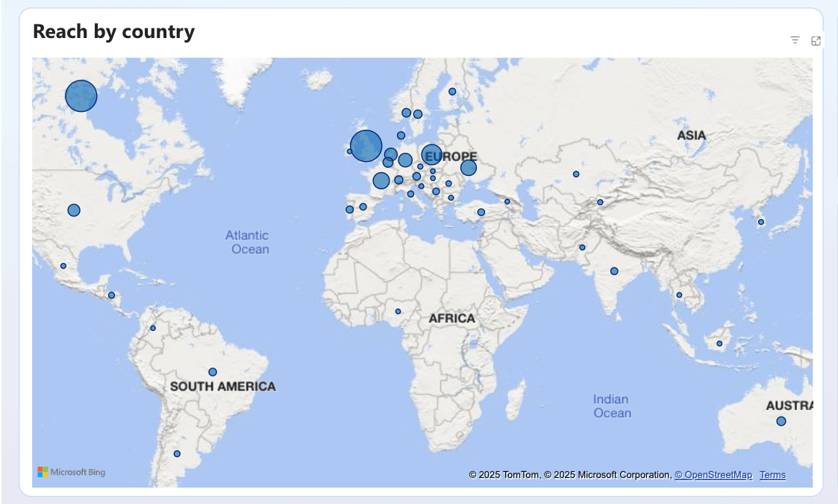Select the India reach bubble

[x=615, y=271]
